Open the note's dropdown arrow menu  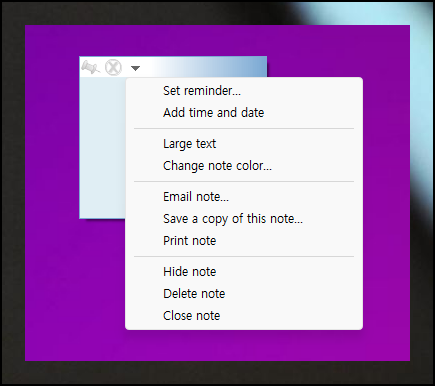coord(135,68)
